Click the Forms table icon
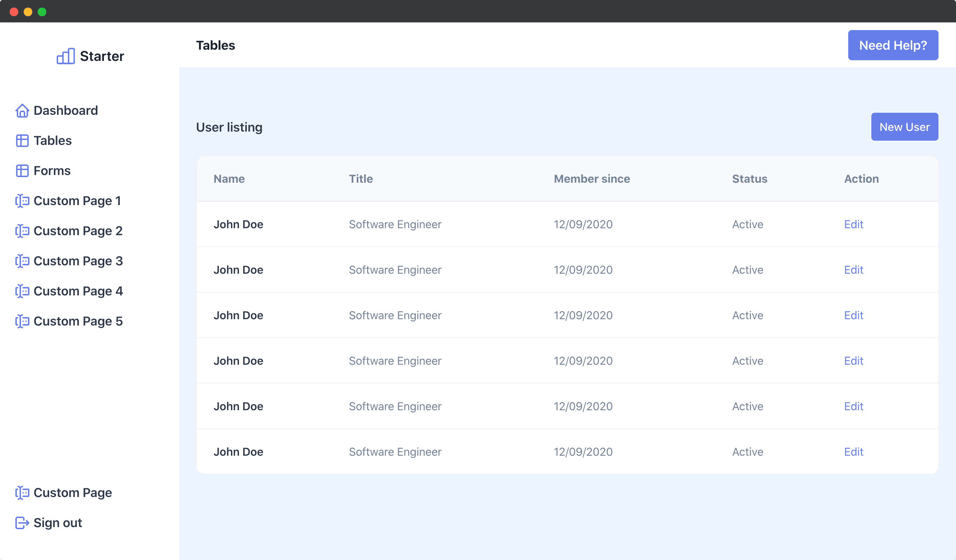956x560 pixels. pos(22,170)
